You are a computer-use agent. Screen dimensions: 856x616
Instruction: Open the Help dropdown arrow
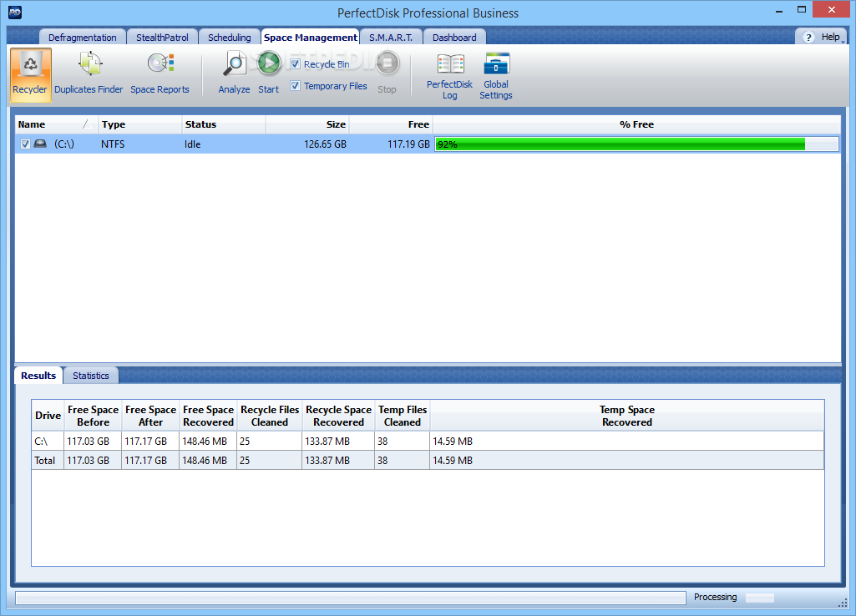coord(843,41)
